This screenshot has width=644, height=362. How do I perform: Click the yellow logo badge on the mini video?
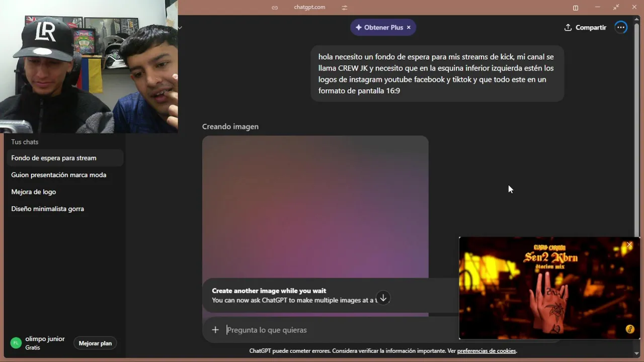point(630,329)
